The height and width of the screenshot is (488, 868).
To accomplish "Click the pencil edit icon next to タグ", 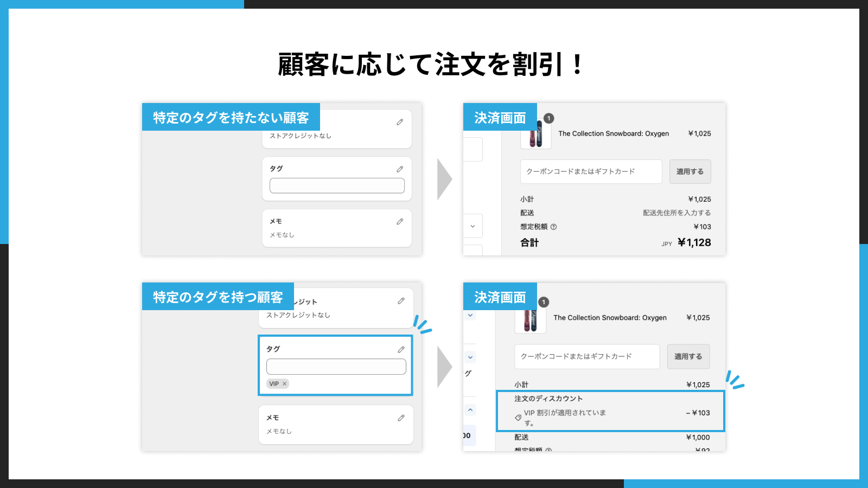I will coord(400,169).
